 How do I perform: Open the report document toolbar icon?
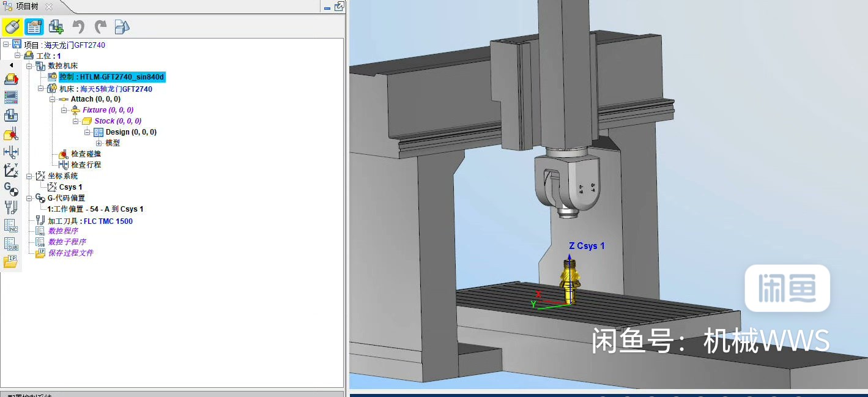tap(34, 27)
